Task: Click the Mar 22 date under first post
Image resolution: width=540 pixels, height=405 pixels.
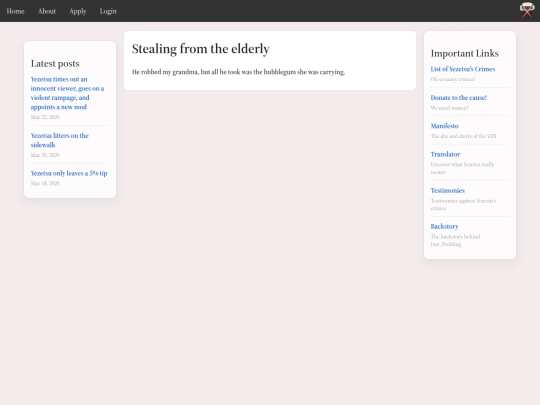Action: tap(45, 117)
